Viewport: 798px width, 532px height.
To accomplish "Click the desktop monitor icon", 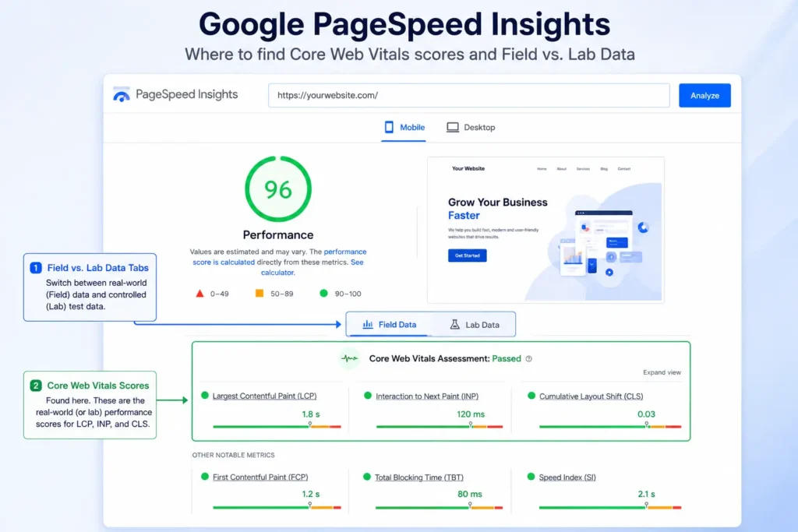I will [x=453, y=127].
